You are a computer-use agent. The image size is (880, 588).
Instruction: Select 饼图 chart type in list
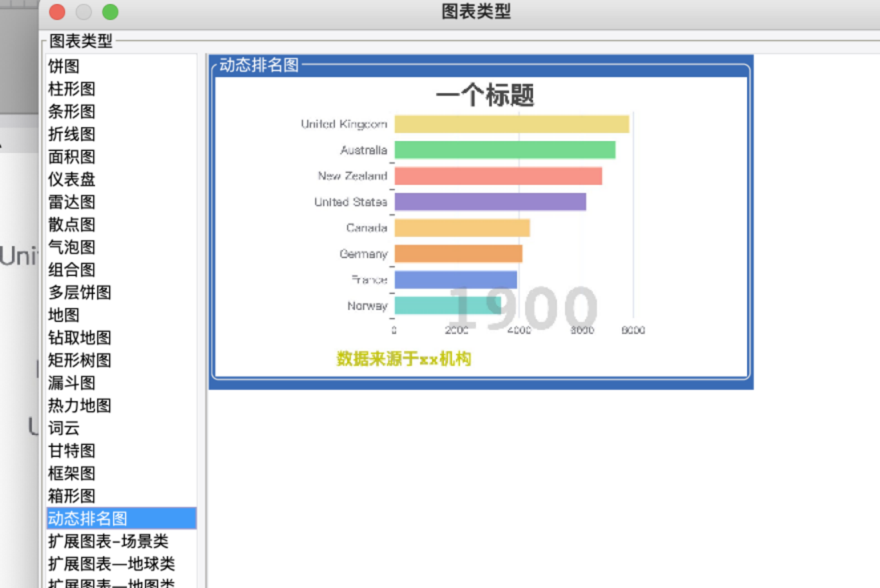64,66
